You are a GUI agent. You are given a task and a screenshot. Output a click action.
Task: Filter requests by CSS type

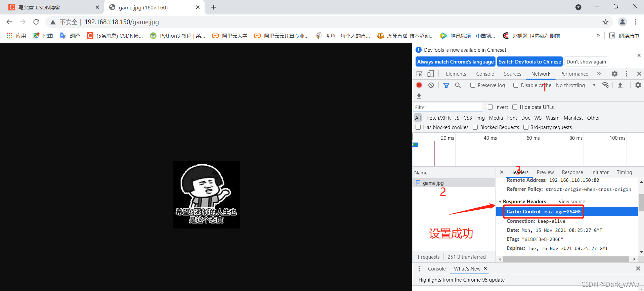point(468,118)
